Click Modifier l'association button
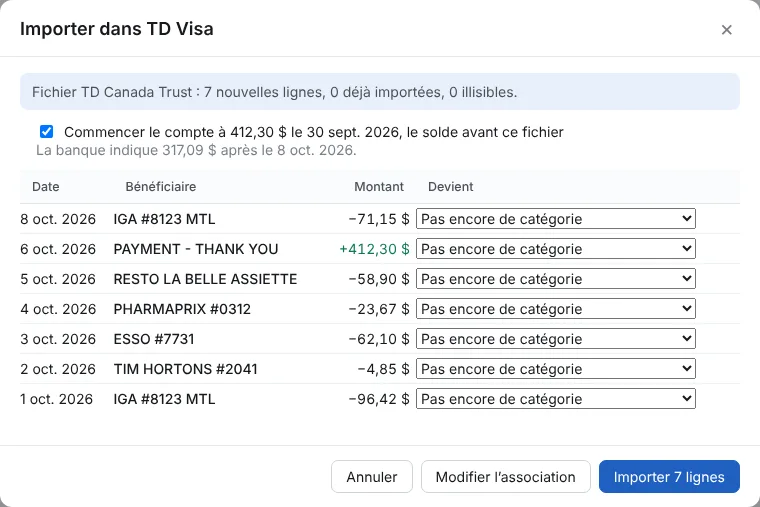The image size is (760, 507). click(506, 476)
